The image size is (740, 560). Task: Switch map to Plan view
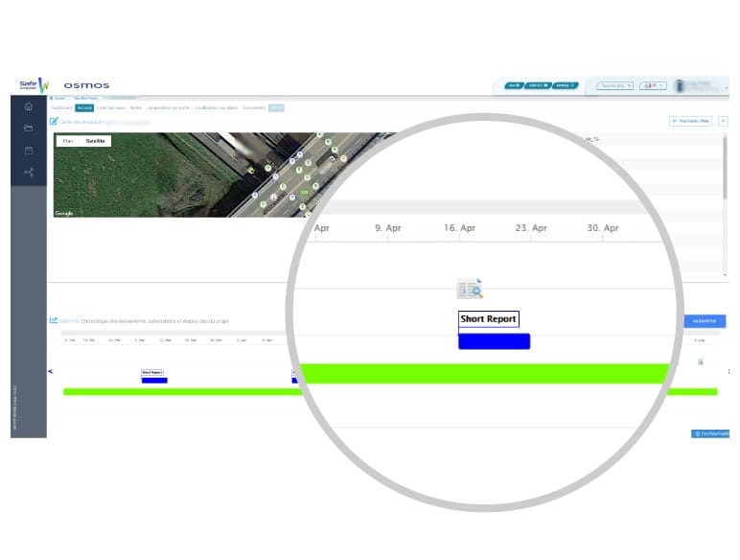[67, 141]
